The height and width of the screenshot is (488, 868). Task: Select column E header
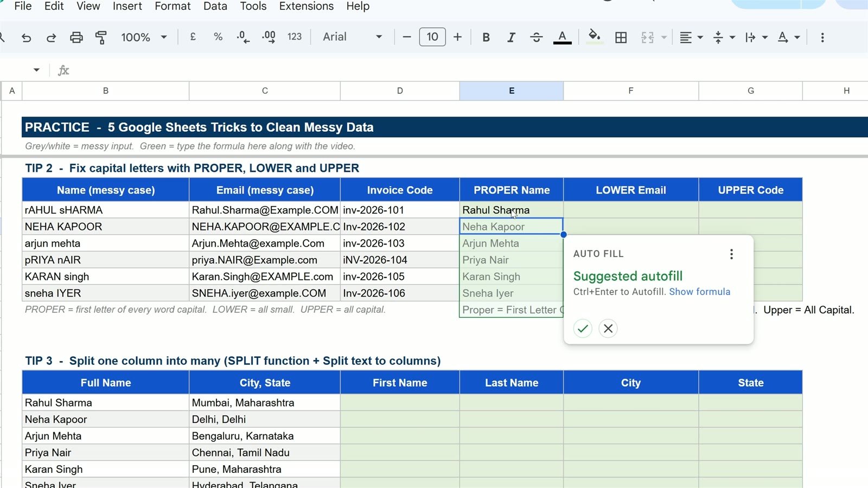click(x=512, y=91)
